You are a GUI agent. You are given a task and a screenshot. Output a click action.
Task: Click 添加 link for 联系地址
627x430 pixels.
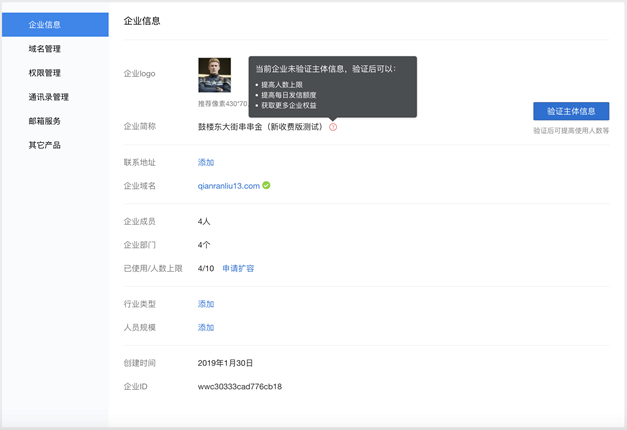tap(206, 162)
